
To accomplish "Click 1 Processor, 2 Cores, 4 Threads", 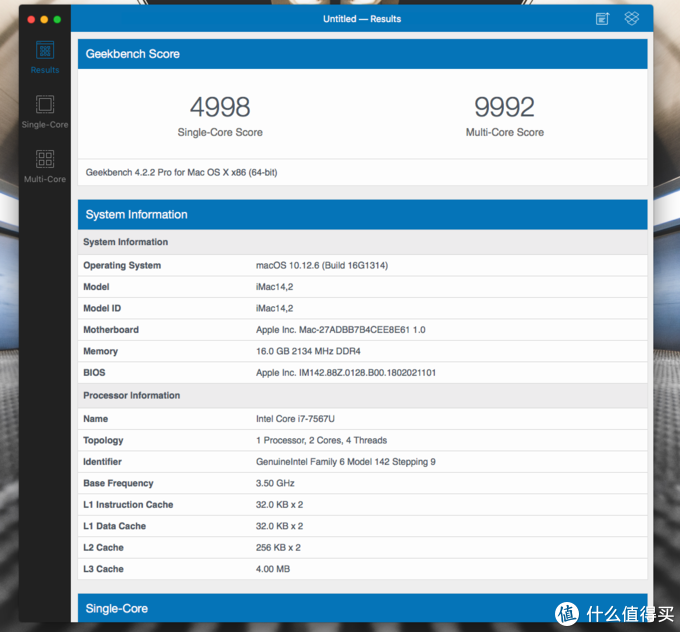I will point(321,440).
